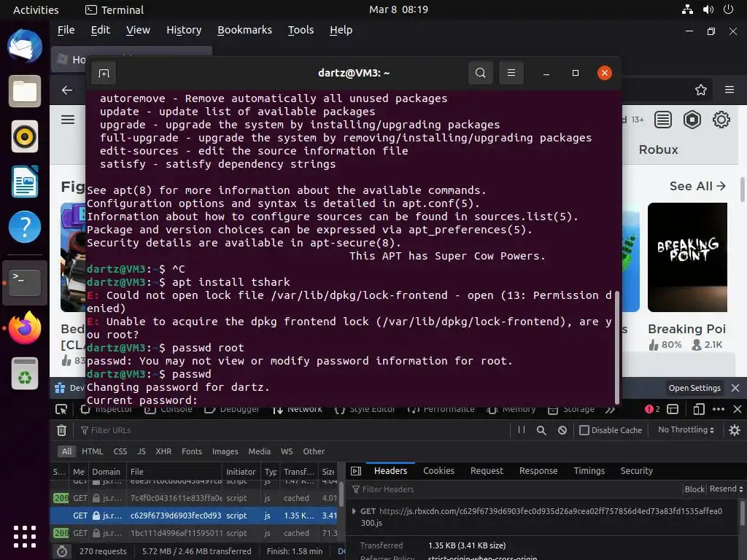Viewport: 747px width, 560px height.
Task: Select the 7c4f0c0431611e833ffa0e request row
Action: (194, 498)
